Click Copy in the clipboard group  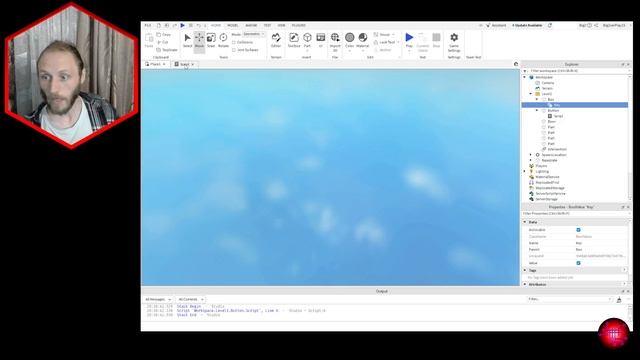(164, 35)
